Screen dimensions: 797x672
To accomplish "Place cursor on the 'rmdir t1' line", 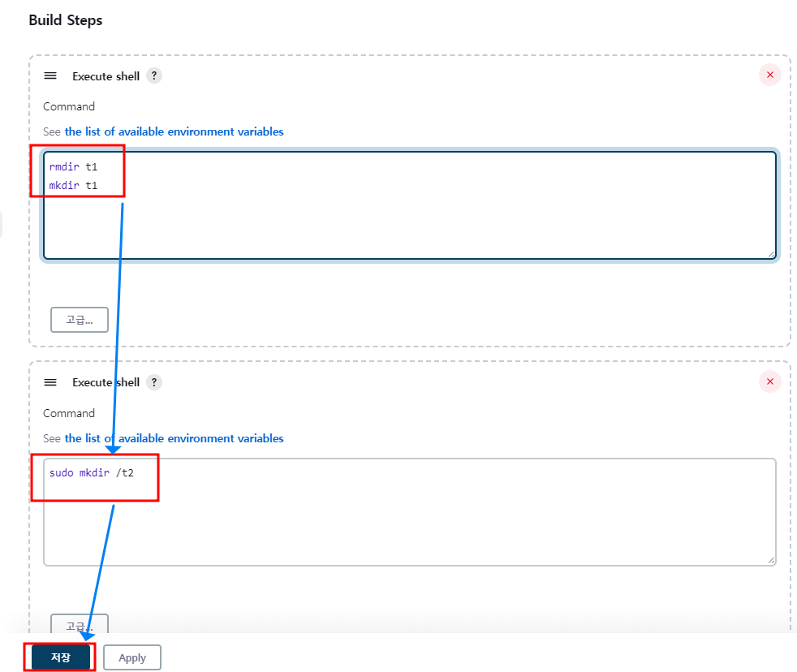I will pos(73,166).
